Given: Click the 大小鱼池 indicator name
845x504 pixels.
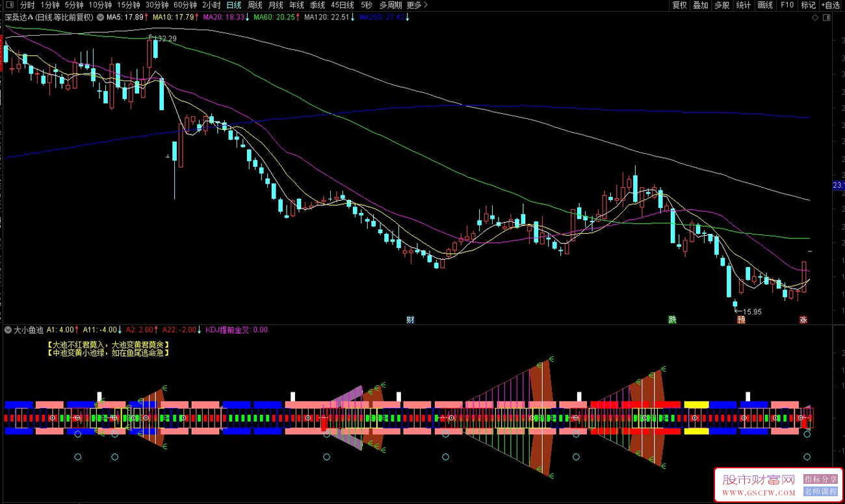Looking at the screenshot, I should [29, 330].
